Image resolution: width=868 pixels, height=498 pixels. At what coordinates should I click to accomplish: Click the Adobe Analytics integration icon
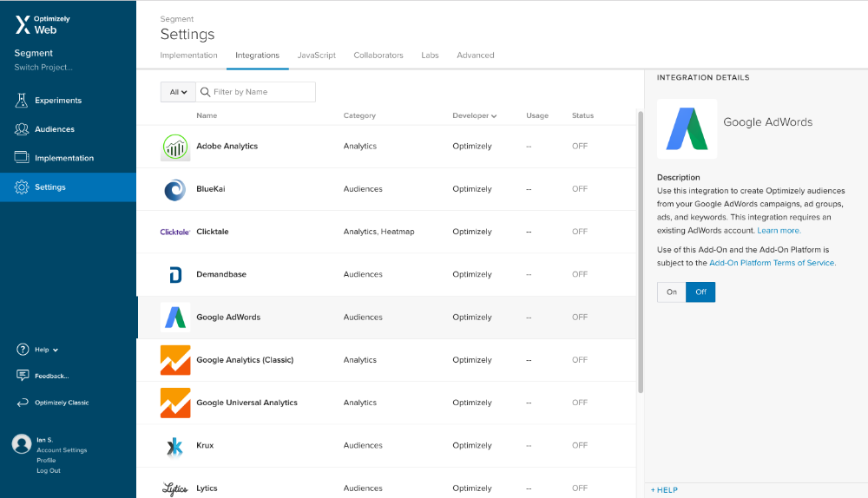tap(175, 147)
